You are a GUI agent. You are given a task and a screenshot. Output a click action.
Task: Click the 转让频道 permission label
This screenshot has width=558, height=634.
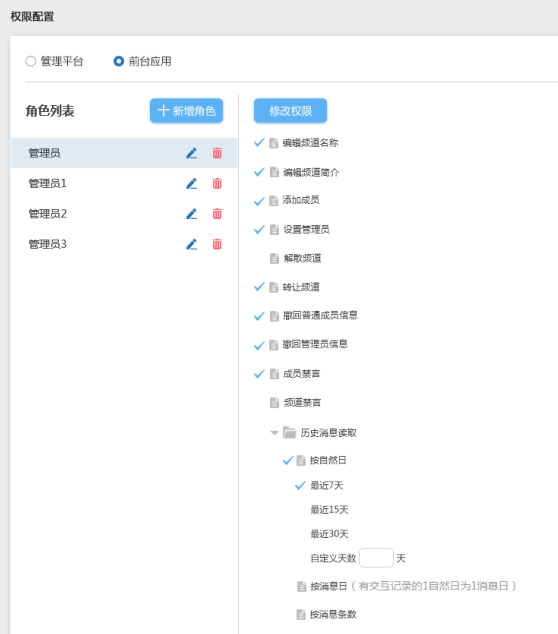(301, 287)
